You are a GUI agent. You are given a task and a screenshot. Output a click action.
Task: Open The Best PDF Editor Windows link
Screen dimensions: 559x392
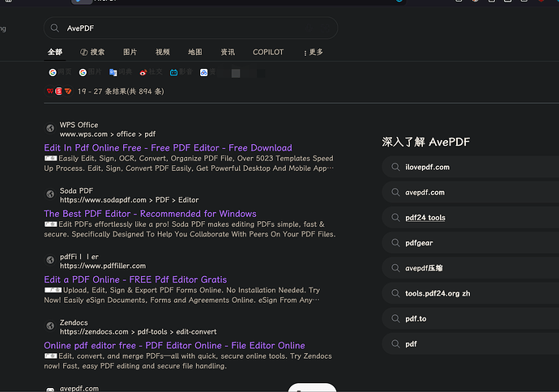[x=150, y=214]
